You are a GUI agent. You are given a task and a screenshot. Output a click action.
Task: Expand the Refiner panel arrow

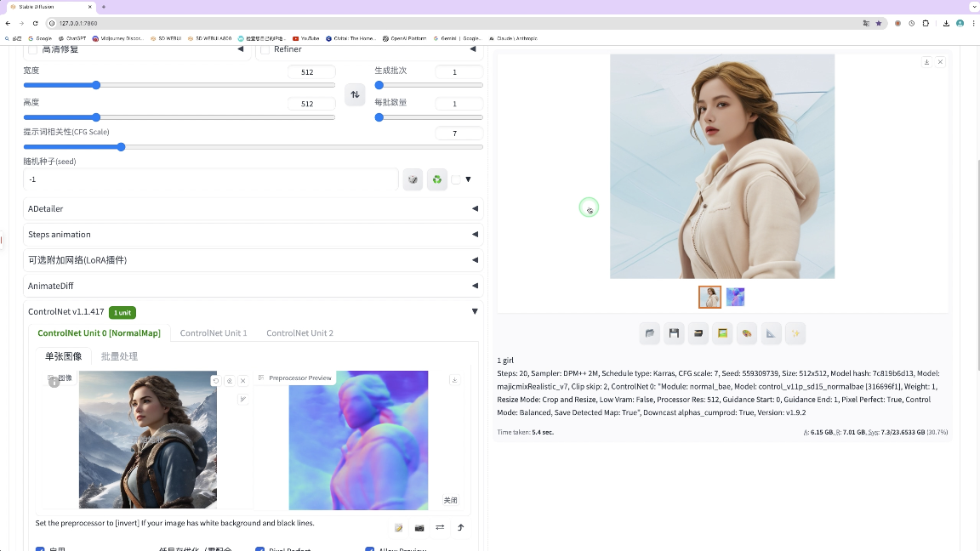tap(472, 48)
